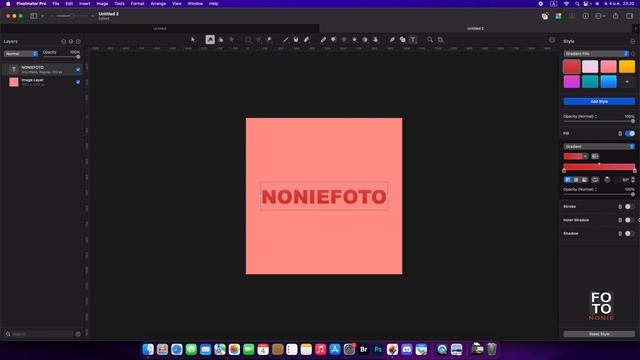Select the Shape tool
The width and height of the screenshot is (640, 360).
click(x=402, y=40)
